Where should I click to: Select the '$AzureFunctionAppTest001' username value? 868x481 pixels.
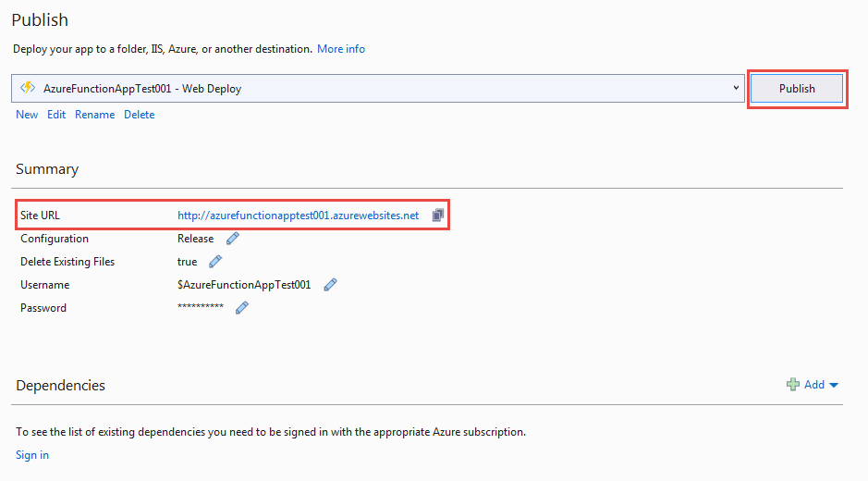tap(244, 285)
